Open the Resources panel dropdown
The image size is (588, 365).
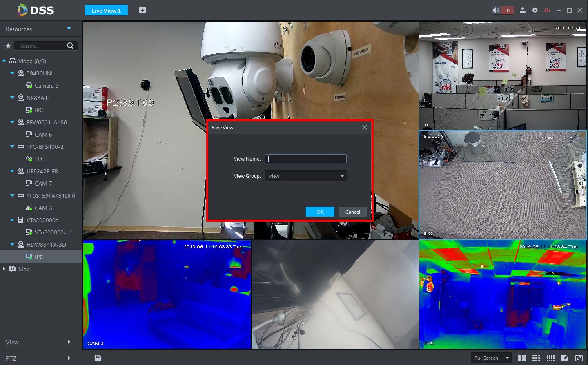69,29
